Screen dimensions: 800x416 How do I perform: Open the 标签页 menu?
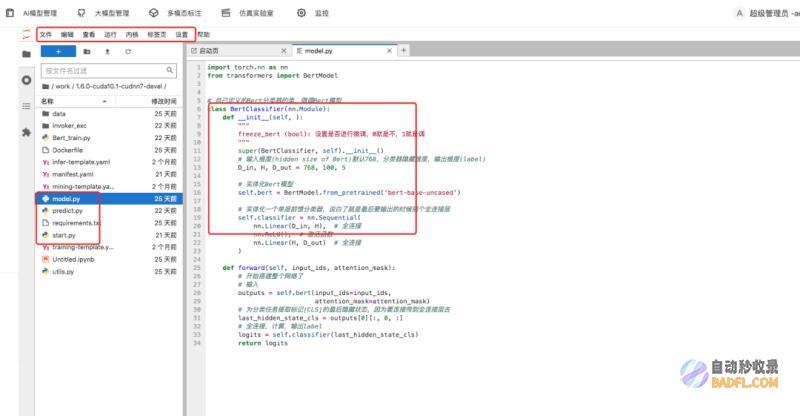click(157, 35)
